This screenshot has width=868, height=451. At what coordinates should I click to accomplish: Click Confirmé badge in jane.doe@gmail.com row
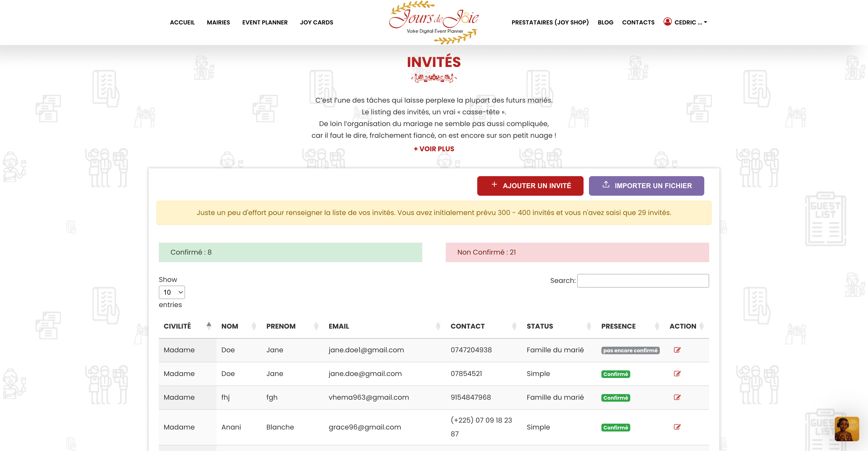(616, 374)
